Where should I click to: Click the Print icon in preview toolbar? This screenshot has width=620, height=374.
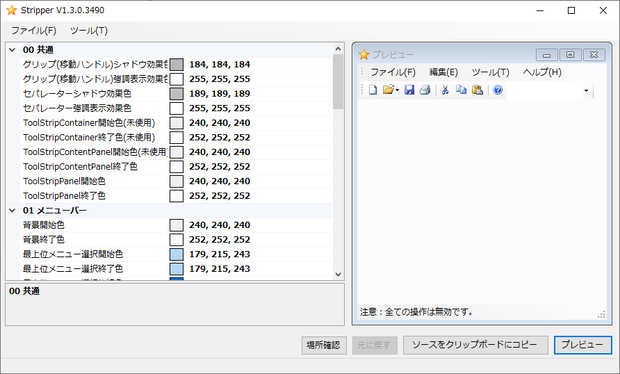tap(425, 90)
